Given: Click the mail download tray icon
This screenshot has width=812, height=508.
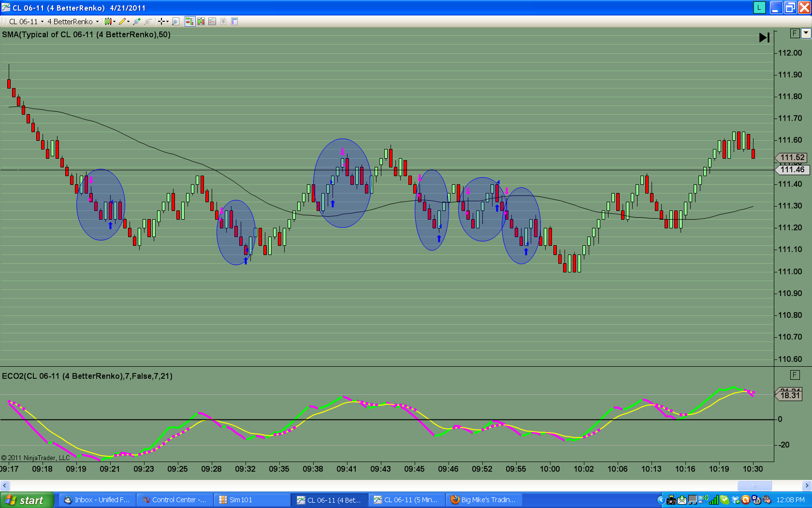Looking at the screenshot, I should tap(682, 500).
